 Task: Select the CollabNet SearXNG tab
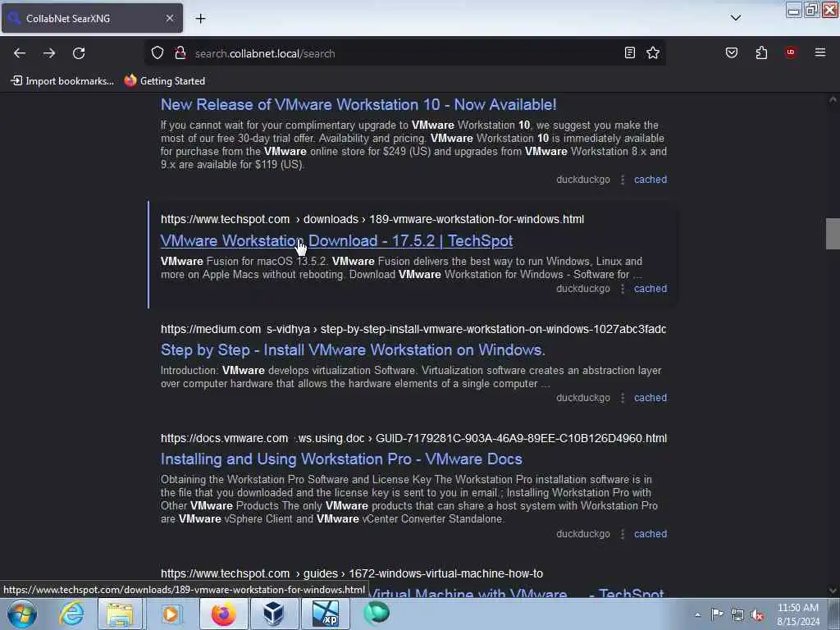click(92, 18)
